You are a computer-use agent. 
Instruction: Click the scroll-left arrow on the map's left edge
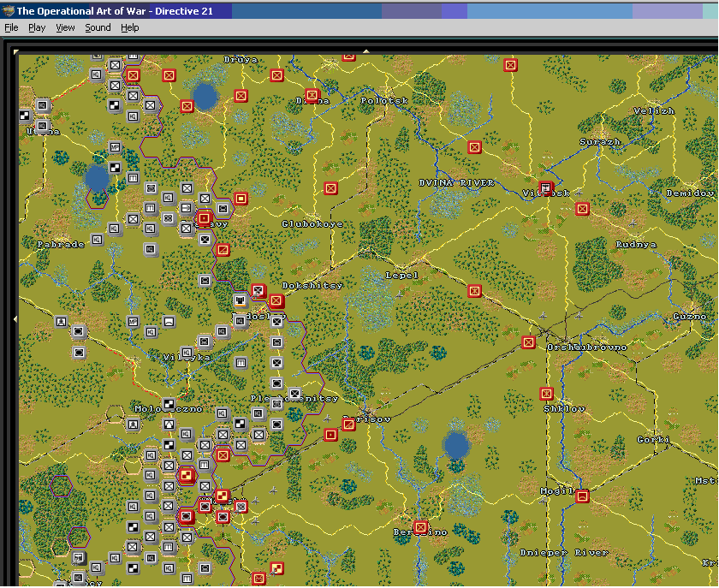pyautogui.click(x=15, y=318)
